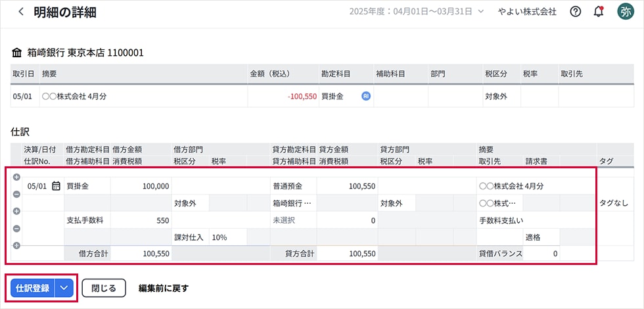Viewport: 644px width, 309px height.
Task: Click the タグなし tag cell
Action: coord(613,203)
